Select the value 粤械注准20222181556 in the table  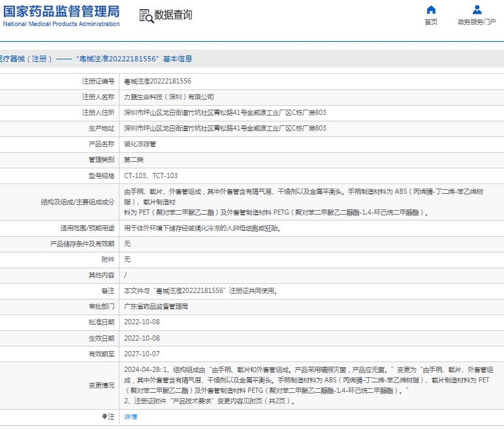click(x=157, y=82)
